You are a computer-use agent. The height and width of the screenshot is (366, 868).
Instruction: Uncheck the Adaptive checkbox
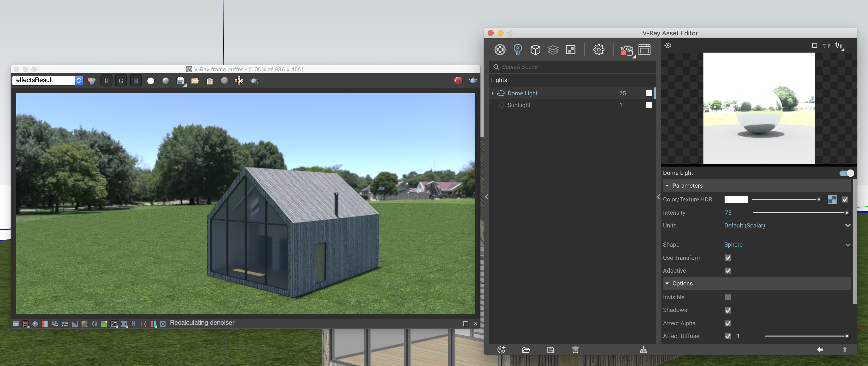(x=728, y=271)
